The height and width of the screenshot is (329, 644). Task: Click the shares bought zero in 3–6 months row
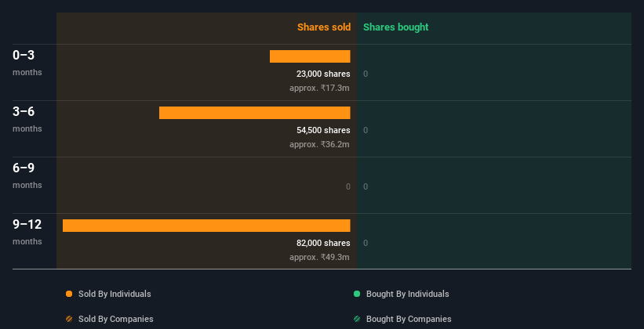[x=366, y=131]
